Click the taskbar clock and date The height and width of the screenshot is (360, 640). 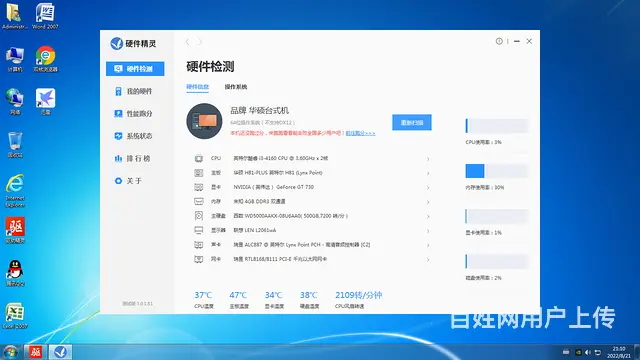tap(619, 352)
